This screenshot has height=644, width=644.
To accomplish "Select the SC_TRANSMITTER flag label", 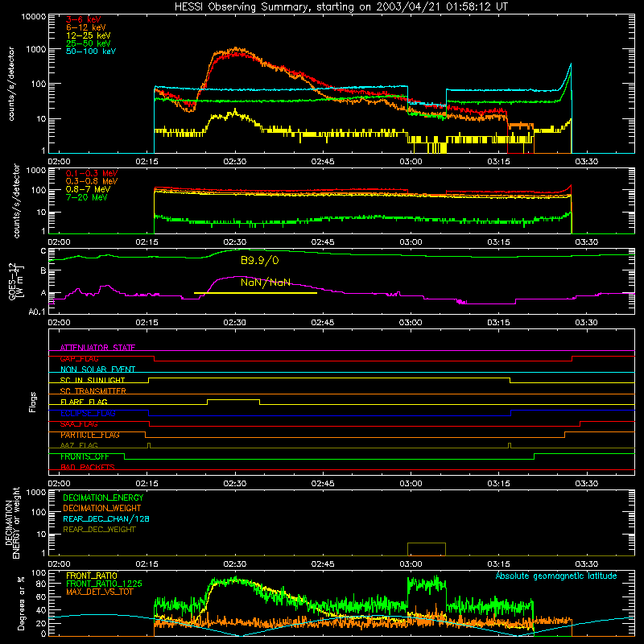I will [93, 390].
